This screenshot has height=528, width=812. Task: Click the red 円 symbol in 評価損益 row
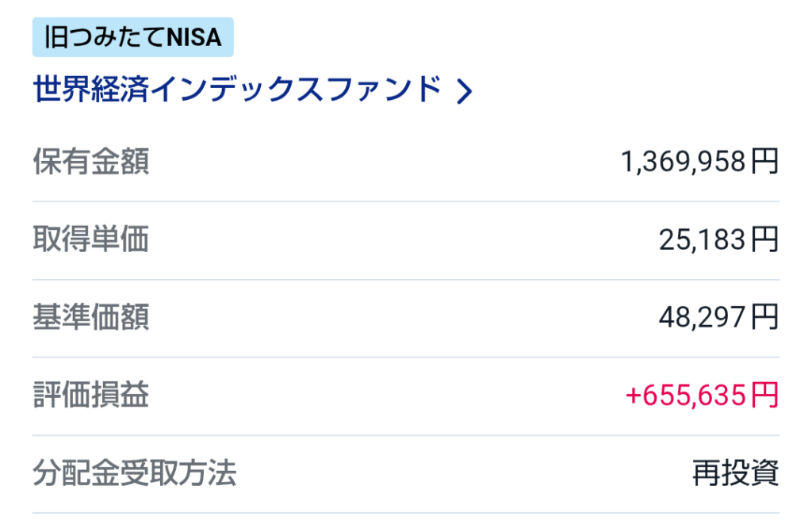tap(765, 396)
